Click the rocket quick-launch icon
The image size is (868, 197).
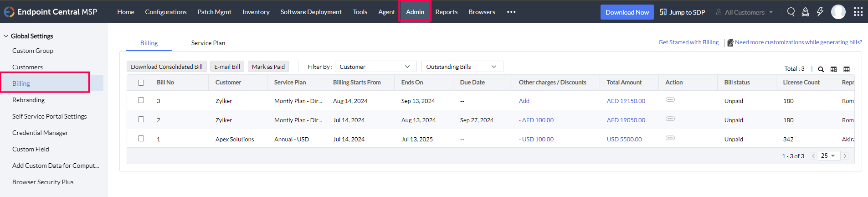[x=806, y=12]
